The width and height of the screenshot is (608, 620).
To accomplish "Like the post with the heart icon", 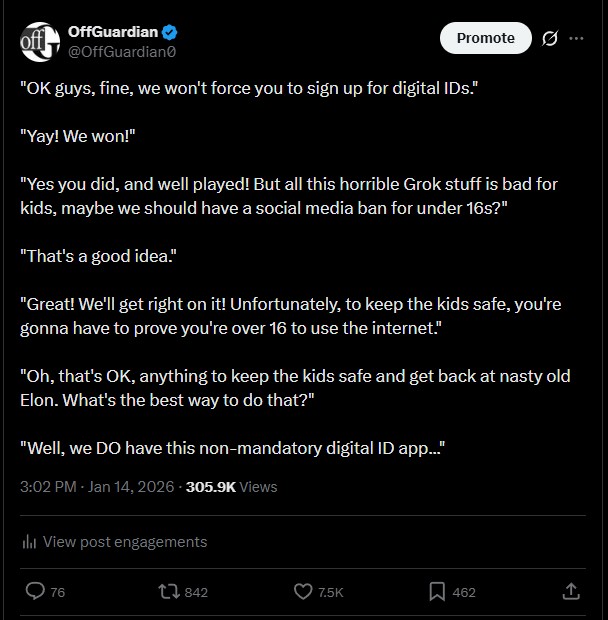I will [x=303, y=591].
